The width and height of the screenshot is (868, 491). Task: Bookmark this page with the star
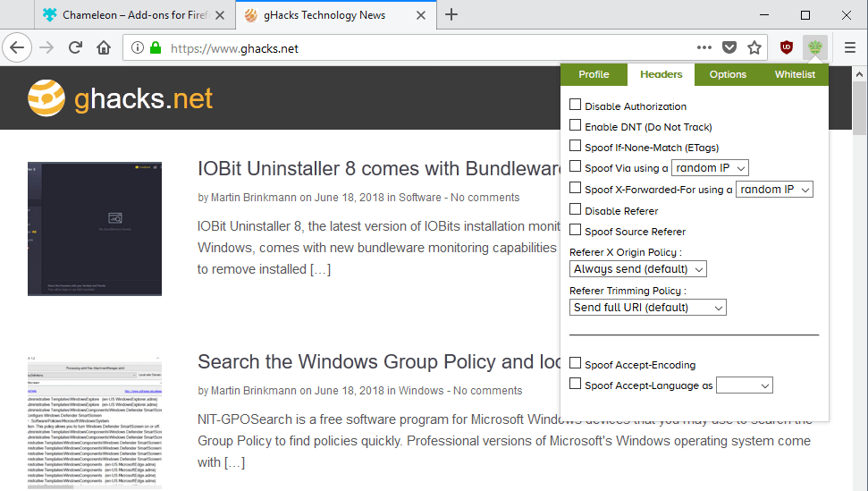[754, 47]
